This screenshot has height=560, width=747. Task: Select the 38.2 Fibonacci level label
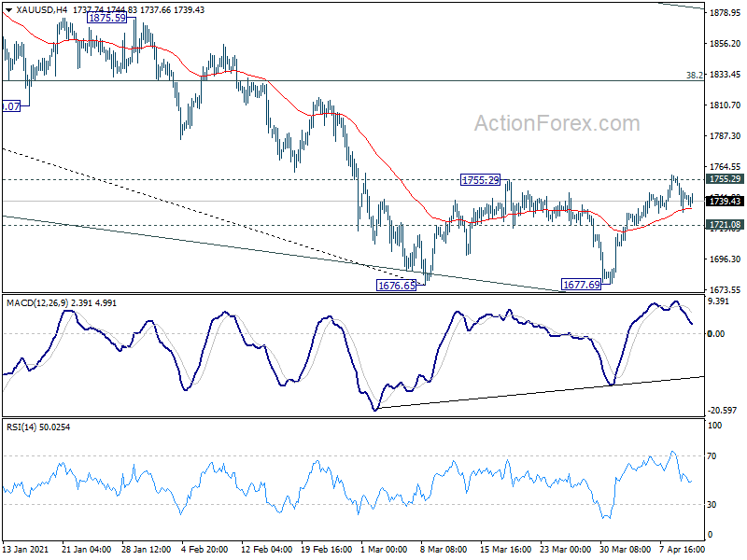point(694,75)
